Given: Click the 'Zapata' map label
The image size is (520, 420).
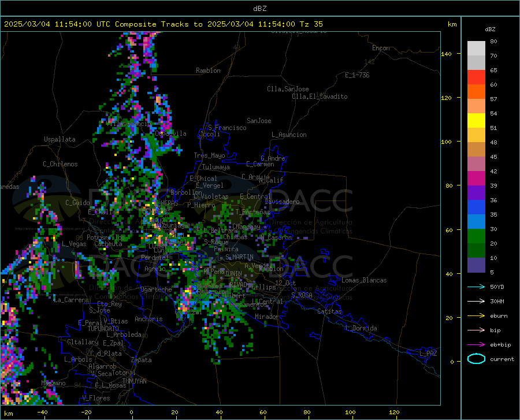Looking at the screenshot, I should (x=142, y=360).
